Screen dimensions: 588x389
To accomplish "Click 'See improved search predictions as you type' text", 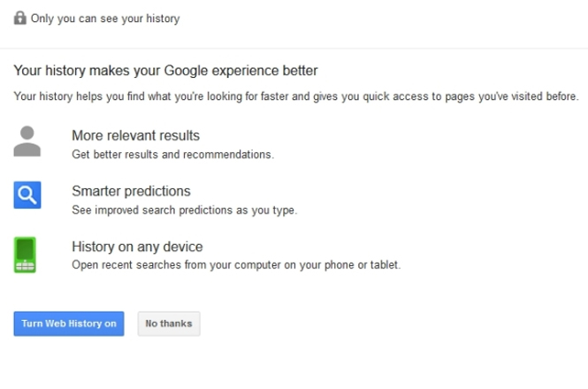I will 185,210.
